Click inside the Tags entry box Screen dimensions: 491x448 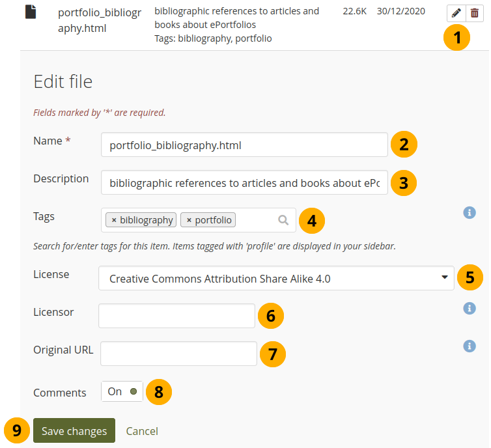pyautogui.click(x=257, y=220)
